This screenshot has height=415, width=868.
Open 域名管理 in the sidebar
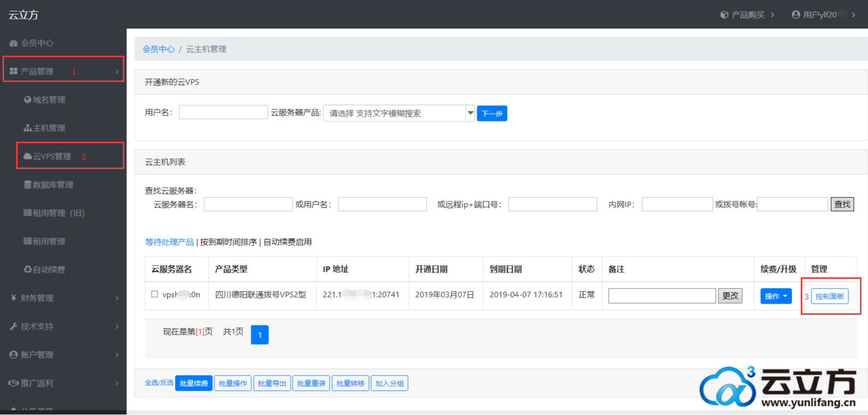pos(49,100)
